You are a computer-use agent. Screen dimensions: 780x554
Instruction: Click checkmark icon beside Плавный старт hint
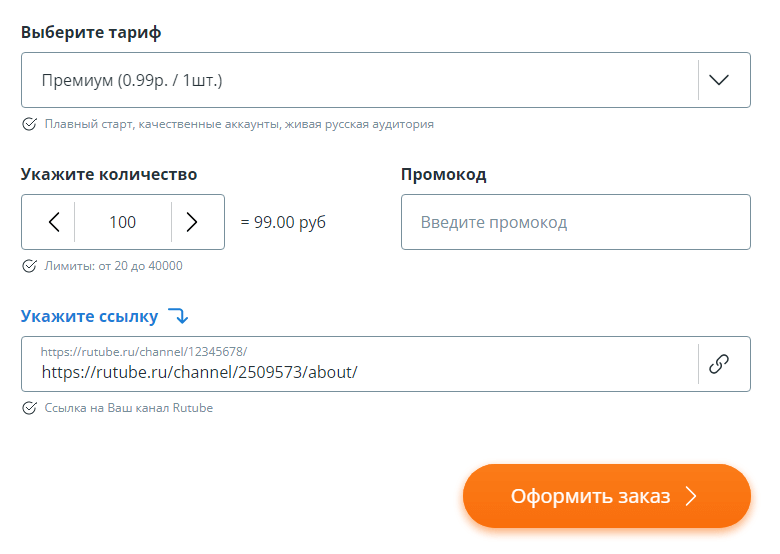coord(29,125)
